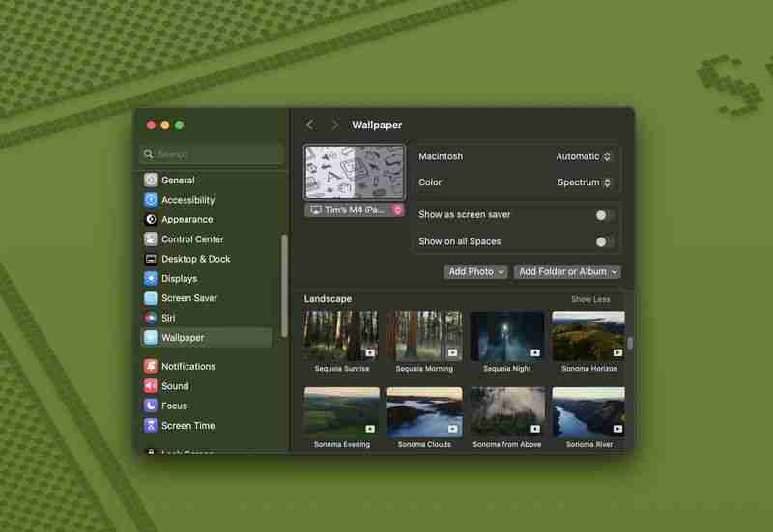
Task: Click the Wallpaper title heading
Action: click(377, 126)
